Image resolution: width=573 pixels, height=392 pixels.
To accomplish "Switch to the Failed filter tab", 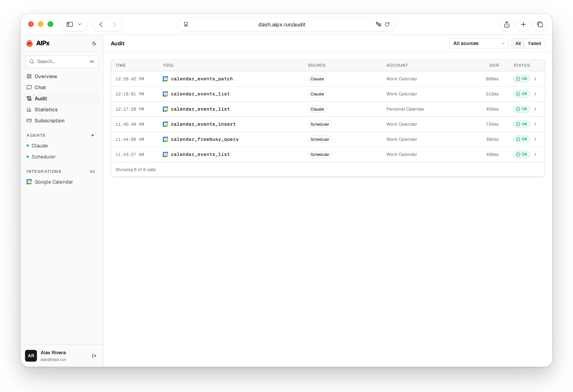I will tap(535, 44).
